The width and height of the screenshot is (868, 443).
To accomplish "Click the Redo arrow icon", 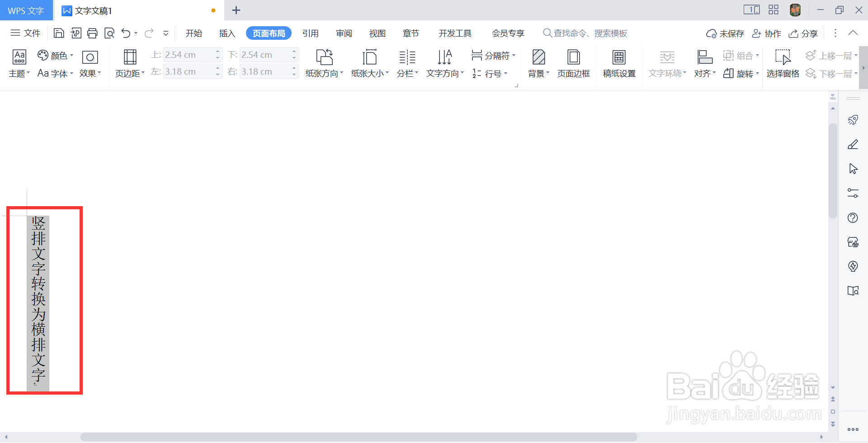I will [x=149, y=33].
